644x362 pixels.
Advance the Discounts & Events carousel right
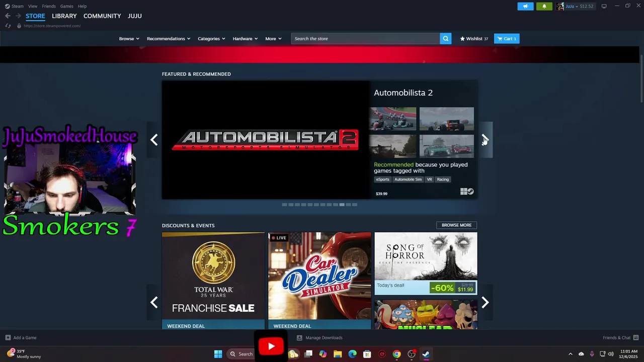pos(485,302)
